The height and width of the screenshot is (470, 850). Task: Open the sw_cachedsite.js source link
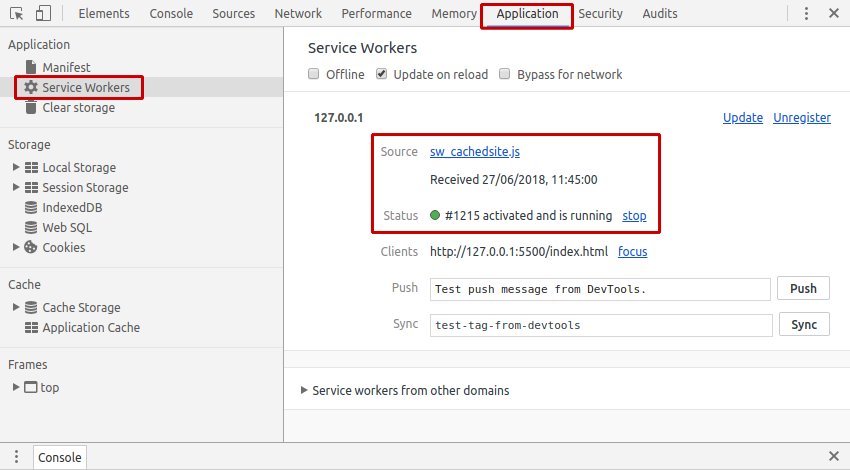[475, 152]
